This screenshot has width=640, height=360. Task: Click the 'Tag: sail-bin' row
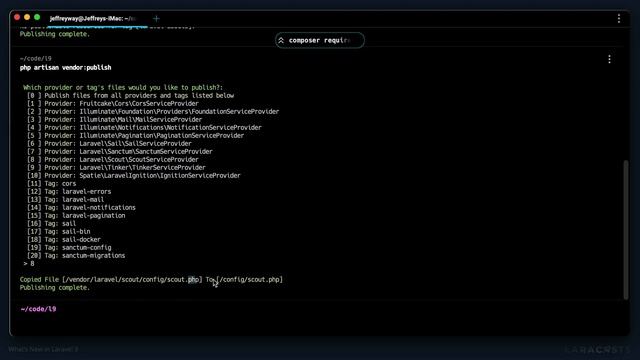(x=58, y=231)
